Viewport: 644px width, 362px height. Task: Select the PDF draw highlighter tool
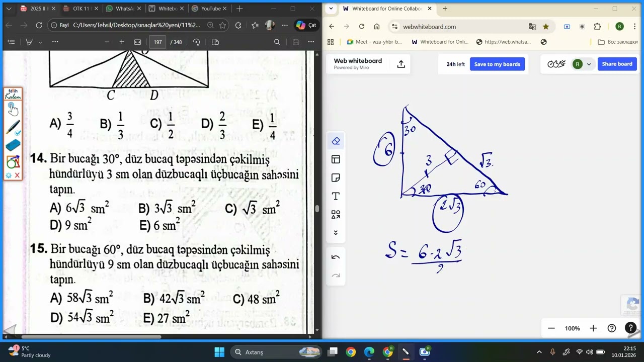[30, 42]
